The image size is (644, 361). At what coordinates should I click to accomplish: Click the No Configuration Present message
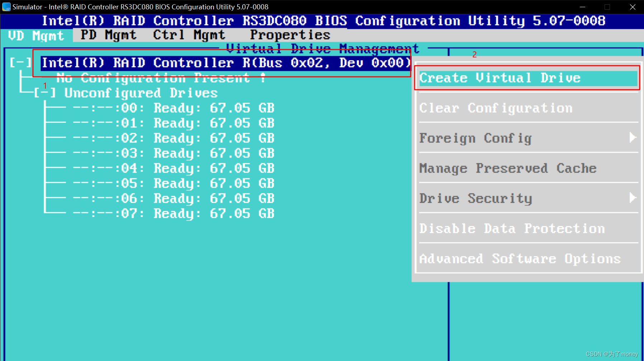pos(161,78)
